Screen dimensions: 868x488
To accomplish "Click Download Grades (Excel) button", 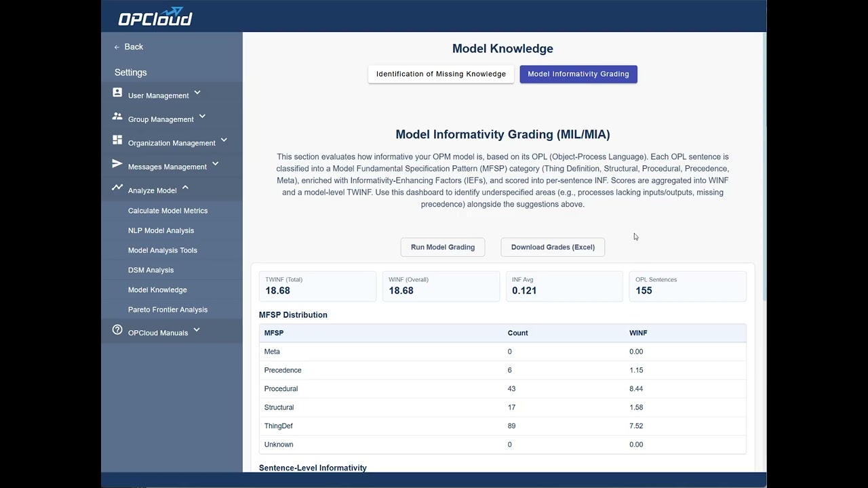I will coord(553,247).
